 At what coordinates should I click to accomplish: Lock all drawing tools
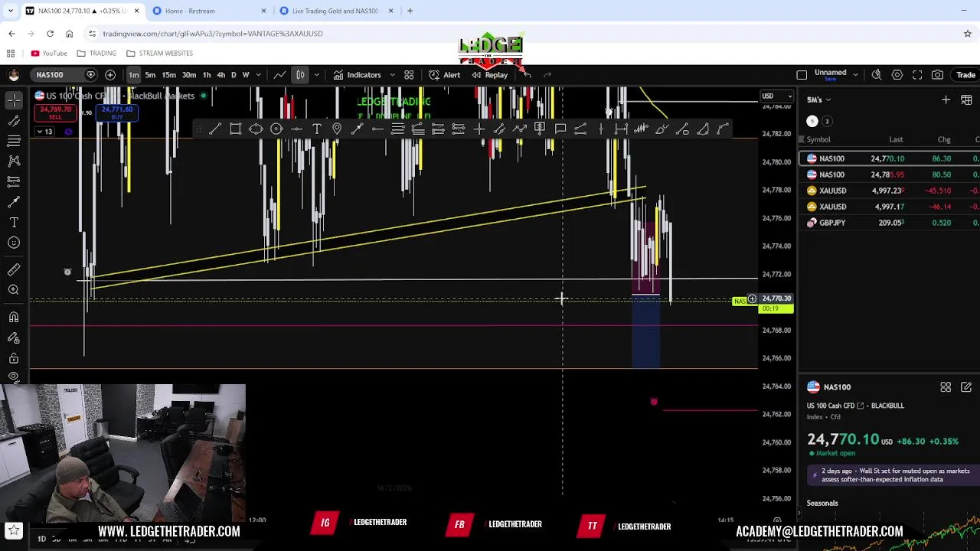point(14,357)
